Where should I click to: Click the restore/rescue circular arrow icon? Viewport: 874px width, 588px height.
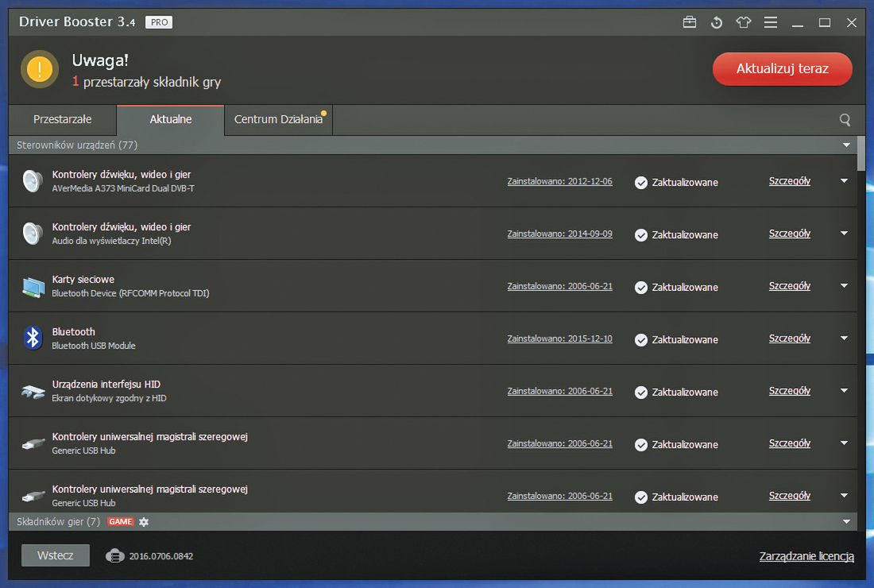point(717,22)
